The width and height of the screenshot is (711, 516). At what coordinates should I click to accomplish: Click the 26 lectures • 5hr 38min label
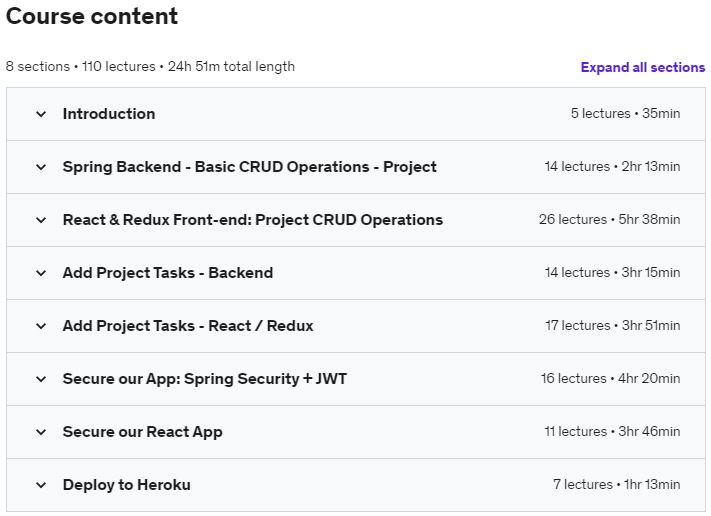point(609,220)
